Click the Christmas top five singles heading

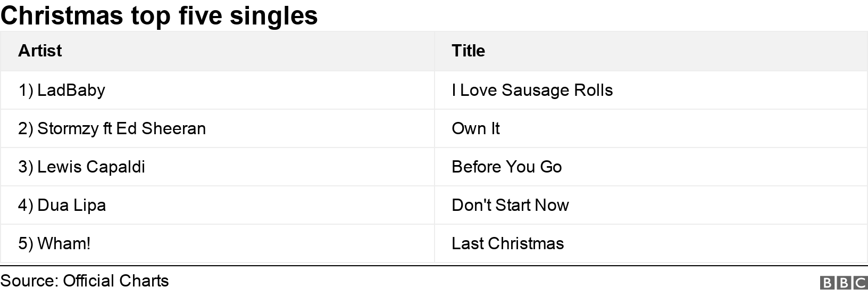(159, 15)
